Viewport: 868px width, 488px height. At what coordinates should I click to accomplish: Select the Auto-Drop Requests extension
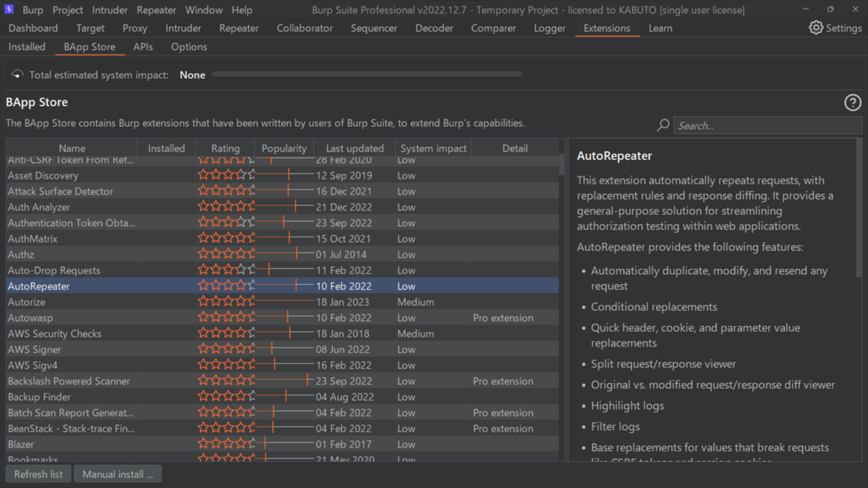click(x=282, y=270)
